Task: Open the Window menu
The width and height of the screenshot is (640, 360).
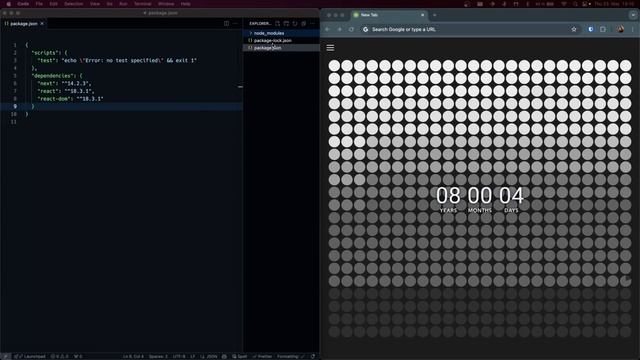Action: click(x=166, y=4)
